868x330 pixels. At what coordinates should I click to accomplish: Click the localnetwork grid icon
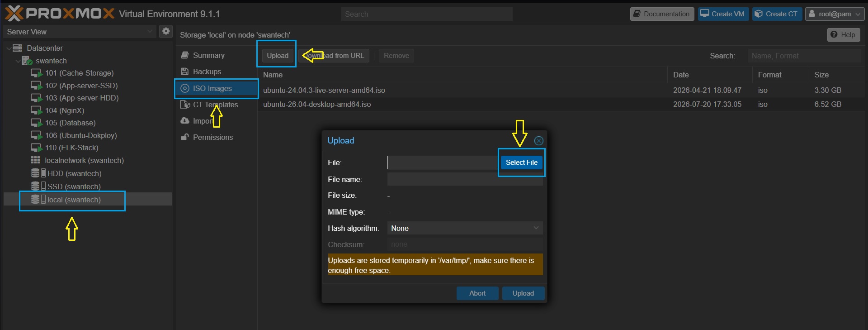pos(35,160)
